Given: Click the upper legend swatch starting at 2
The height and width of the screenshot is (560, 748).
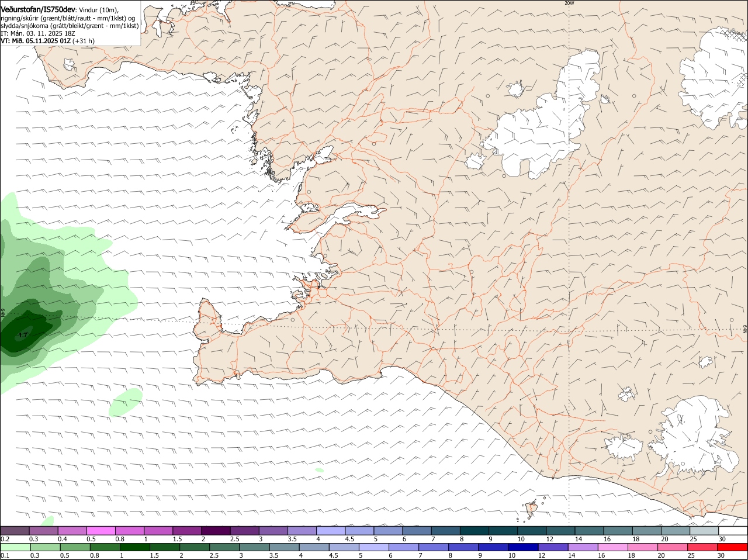Looking at the screenshot, I should pos(215,531).
